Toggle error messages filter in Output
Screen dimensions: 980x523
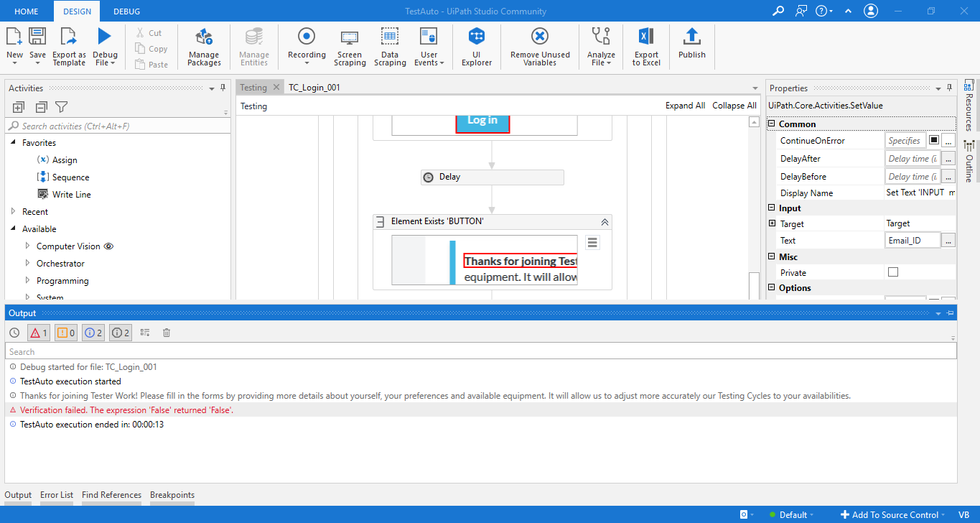click(x=38, y=333)
